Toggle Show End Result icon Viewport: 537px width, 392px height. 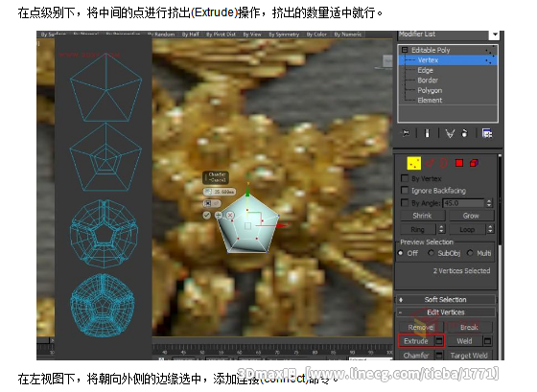pyautogui.click(x=427, y=133)
